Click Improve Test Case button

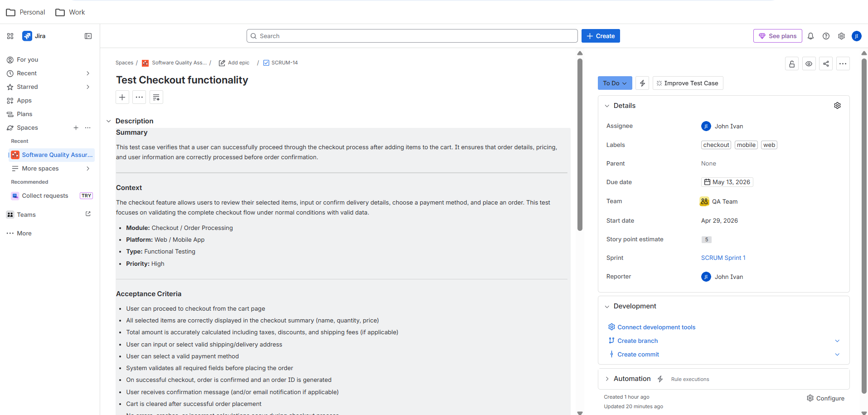tap(688, 83)
